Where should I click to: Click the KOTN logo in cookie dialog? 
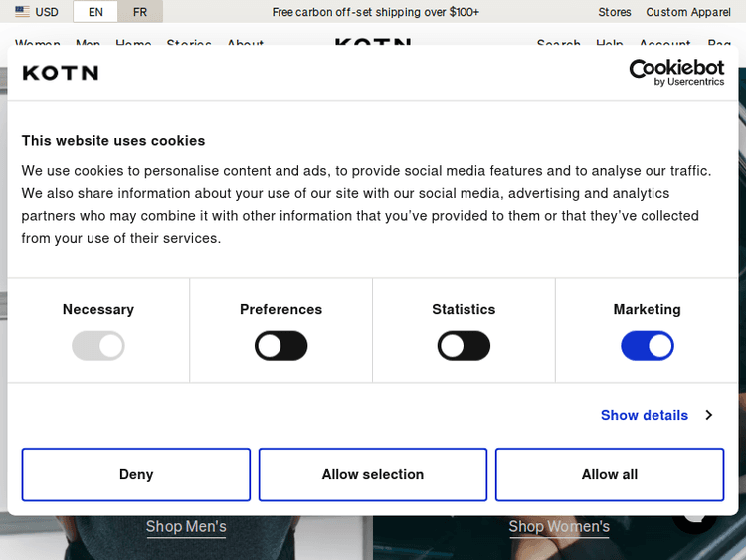(61, 73)
